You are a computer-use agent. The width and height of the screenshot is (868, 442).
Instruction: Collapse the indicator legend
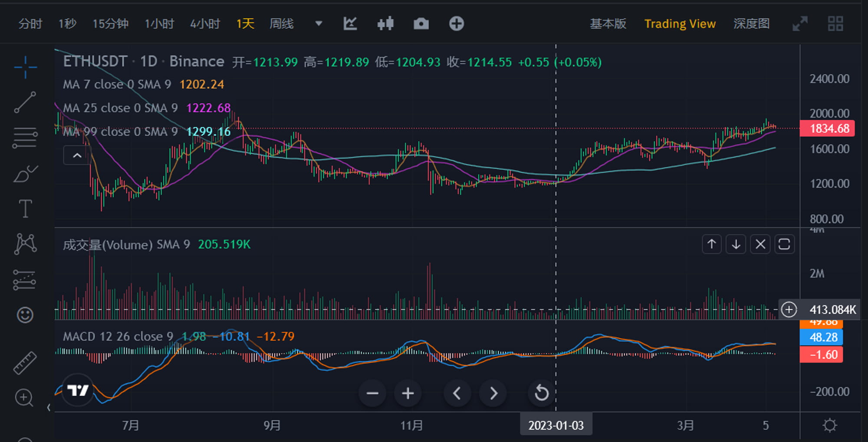coord(77,155)
